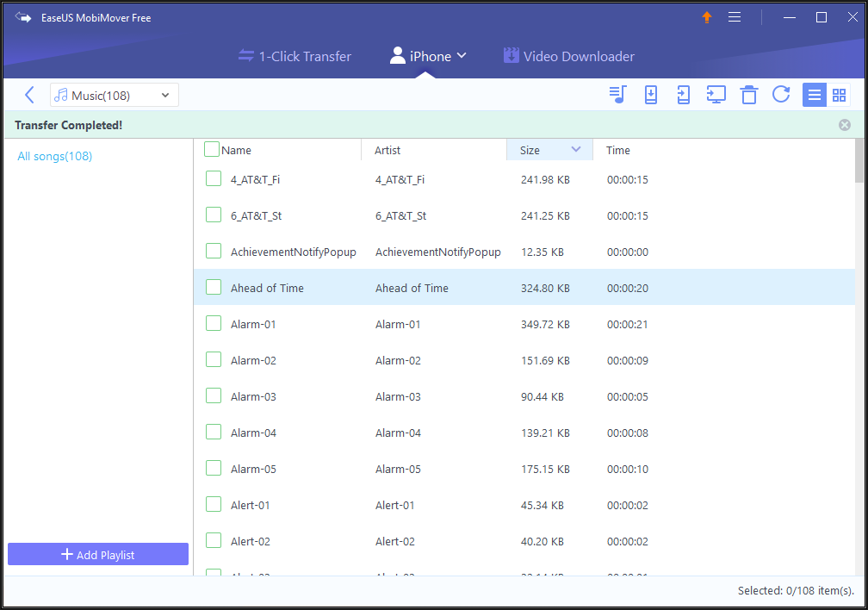Check the Alert-01 checkbox
The height and width of the screenshot is (610, 868).
pyautogui.click(x=214, y=504)
